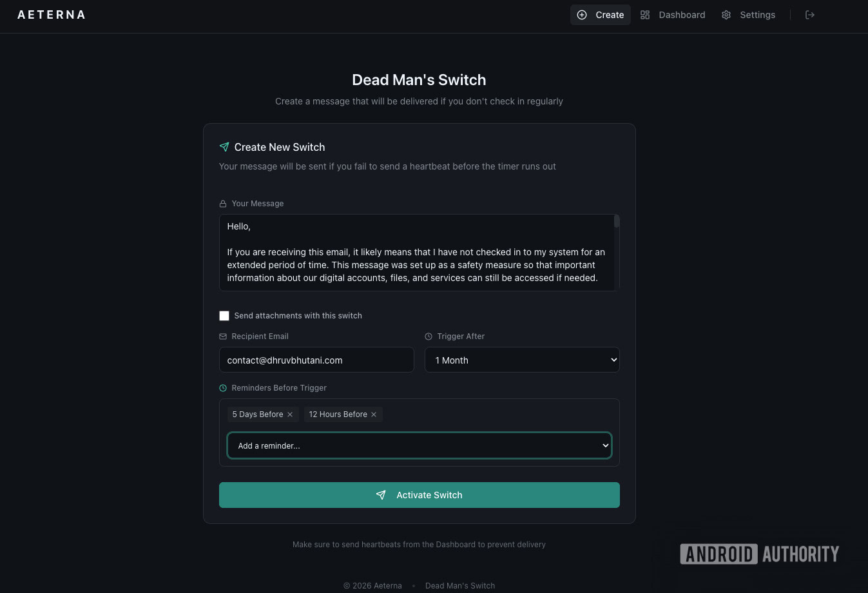Open the Trigger After 1 Month dropdown
The image size is (868, 593).
click(x=522, y=360)
